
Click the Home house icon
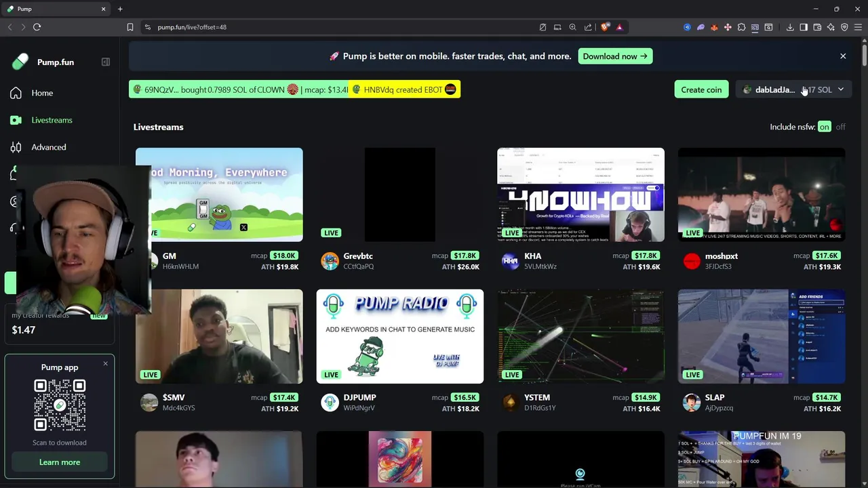pyautogui.click(x=16, y=93)
